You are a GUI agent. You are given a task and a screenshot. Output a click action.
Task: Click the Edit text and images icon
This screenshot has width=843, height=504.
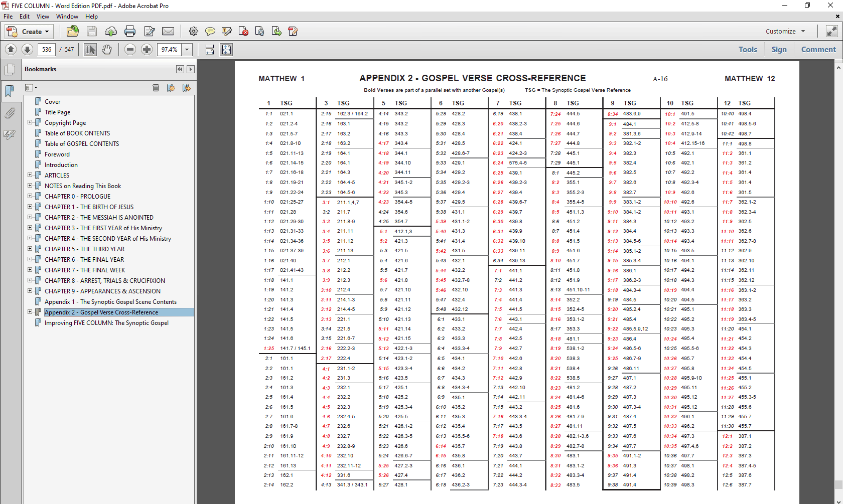pyautogui.click(x=149, y=32)
